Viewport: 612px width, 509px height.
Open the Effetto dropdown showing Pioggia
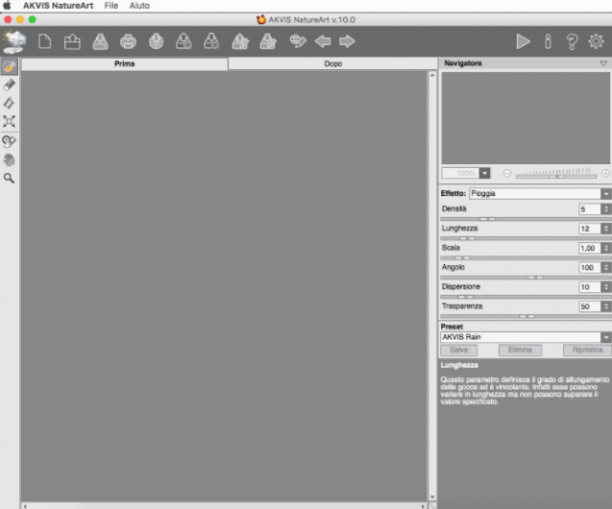click(540, 194)
